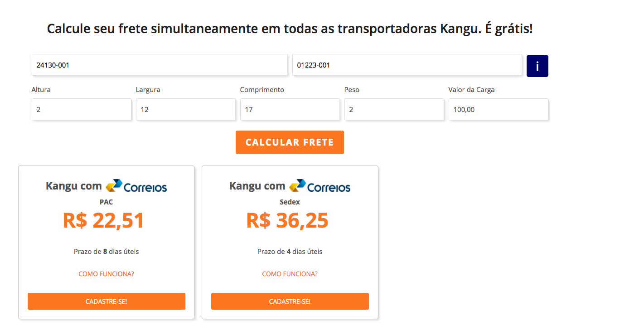Click the Largura input showing 12

tap(186, 109)
